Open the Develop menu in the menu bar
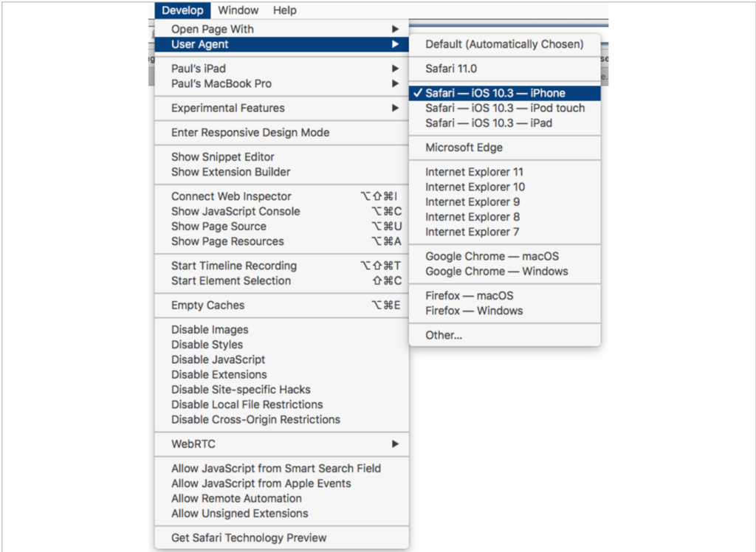The image size is (756, 552). pyautogui.click(x=183, y=10)
